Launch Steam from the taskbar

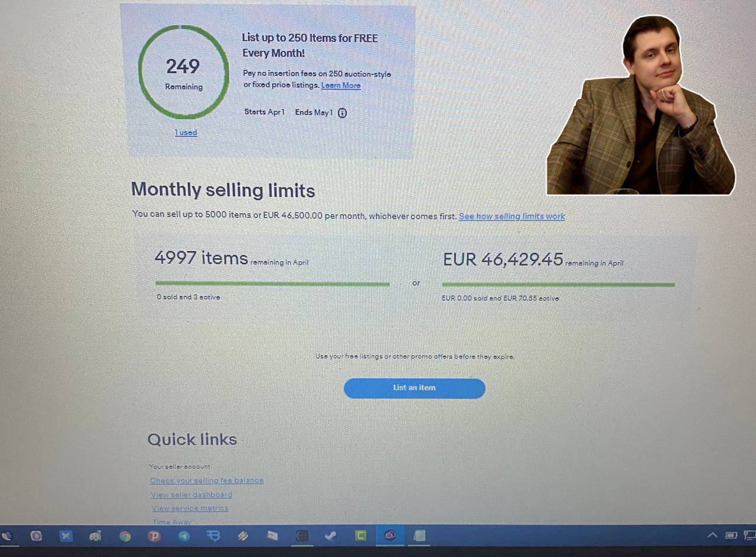click(331, 536)
